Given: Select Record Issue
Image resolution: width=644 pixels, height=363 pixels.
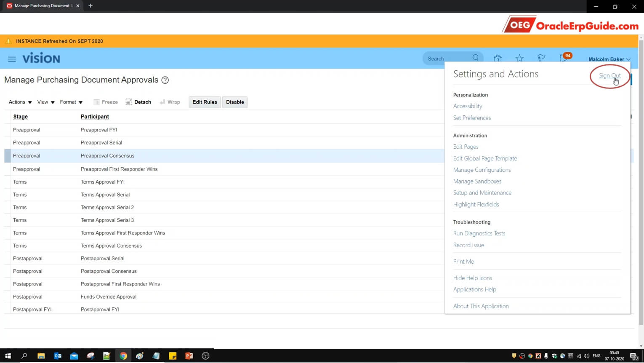Looking at the screenshot, I should [468, 245].
